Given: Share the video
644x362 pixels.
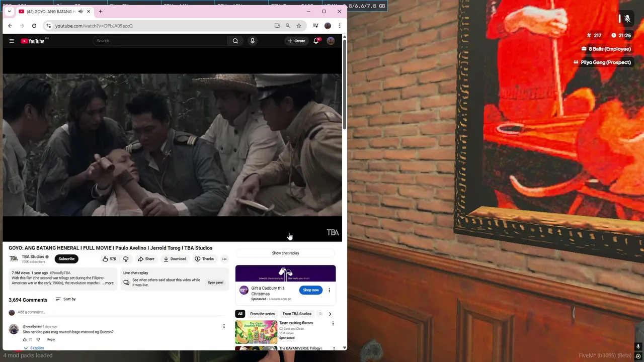Looking at the screenshot, I should point(146,259).
